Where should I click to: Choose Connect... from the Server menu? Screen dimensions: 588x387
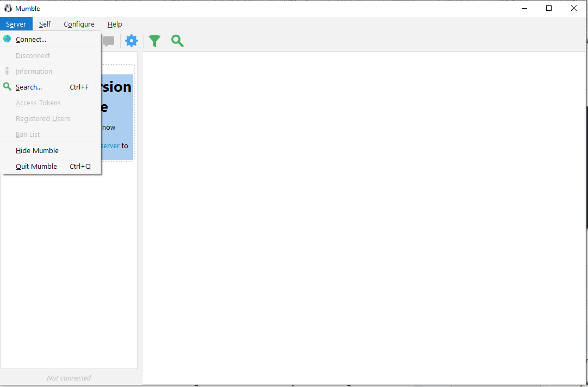(31, 39)
